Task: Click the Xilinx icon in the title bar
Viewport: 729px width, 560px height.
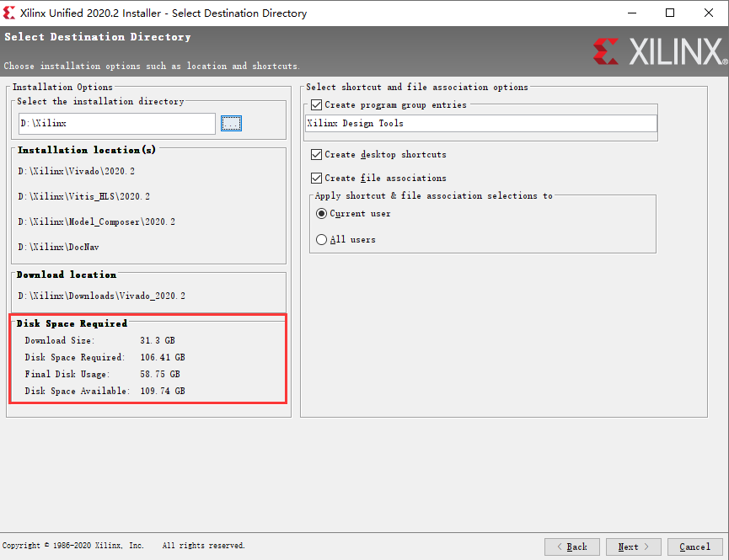Action: 10,13
